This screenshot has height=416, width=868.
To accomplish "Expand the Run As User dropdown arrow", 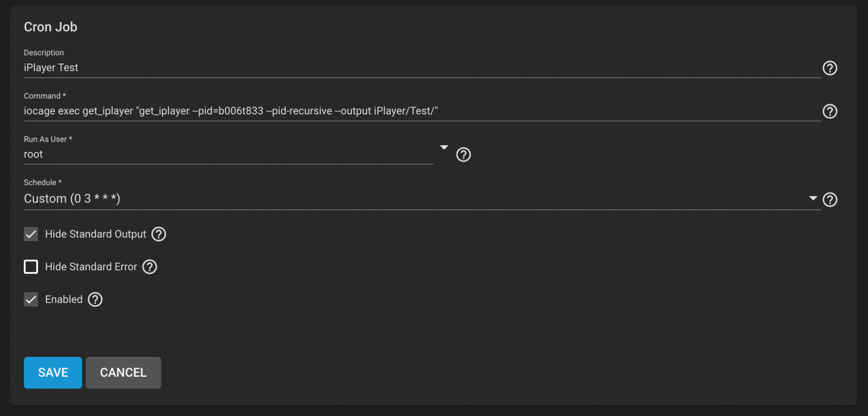I will [444, 147].
